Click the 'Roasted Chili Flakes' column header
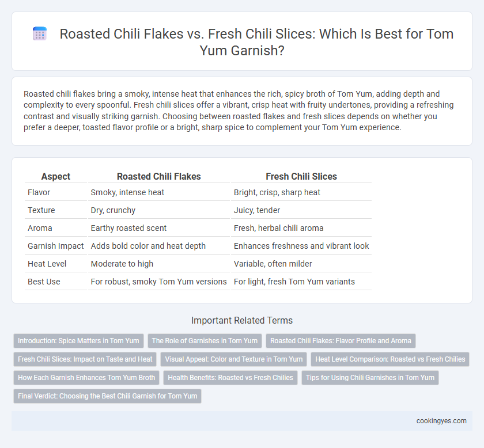The height and width of the screenshot is (448, 484). coord(158,176)
